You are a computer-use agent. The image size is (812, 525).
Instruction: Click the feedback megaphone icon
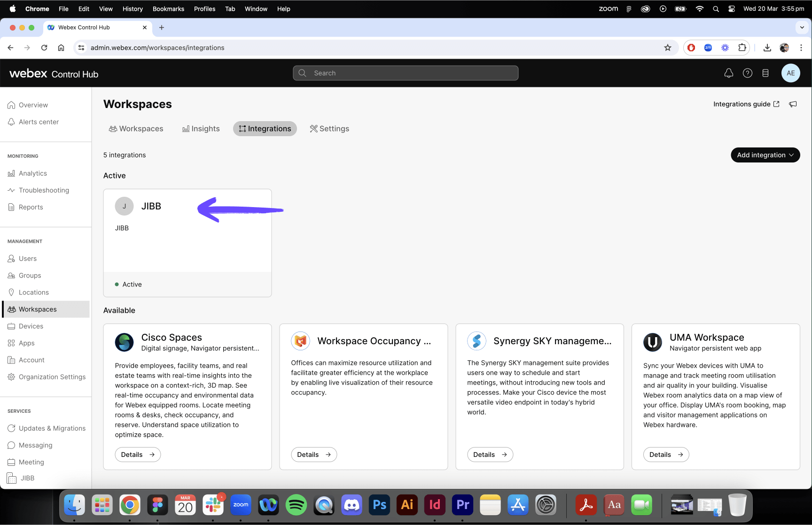coord(793,104)
